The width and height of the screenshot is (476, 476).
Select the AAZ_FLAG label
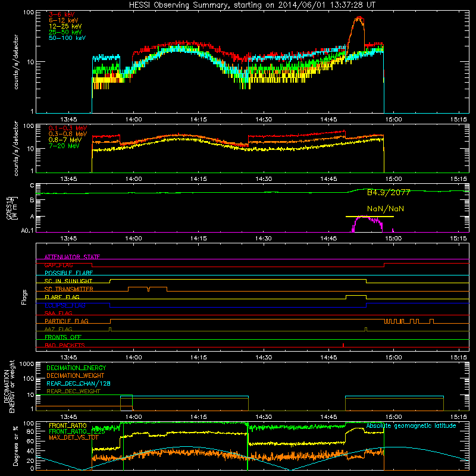(58, 329)
